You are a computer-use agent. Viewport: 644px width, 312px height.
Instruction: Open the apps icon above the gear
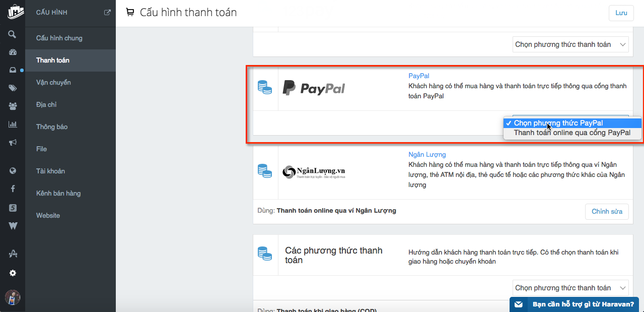[13, 255]
